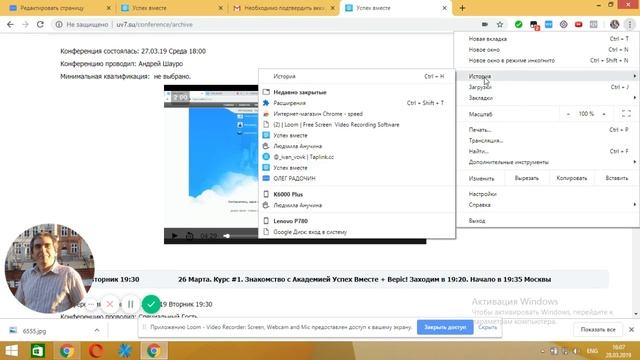
Task: Open the Windows Start menu
Action: tap(11, 351)
